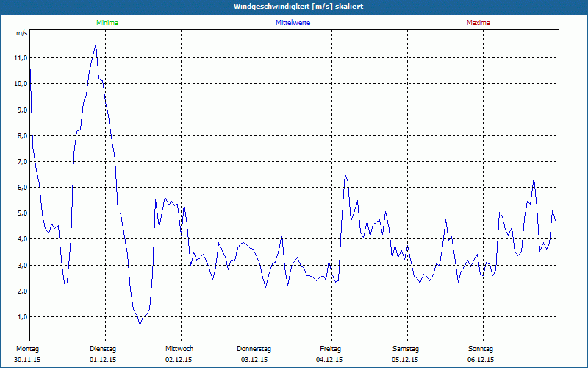Click the lowest dip on Tuesday below 1 m/s
The width and height of the screenshot is (588, 368).
(140, 325)
